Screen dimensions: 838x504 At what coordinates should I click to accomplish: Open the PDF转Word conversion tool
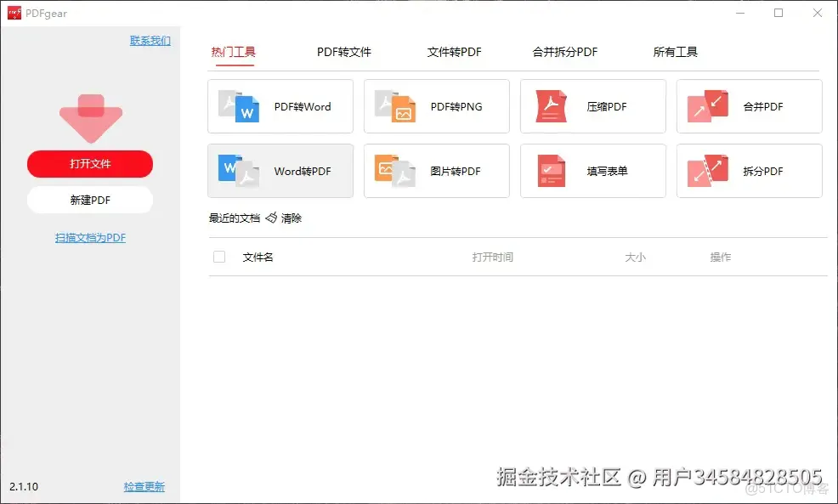point(280,106)
